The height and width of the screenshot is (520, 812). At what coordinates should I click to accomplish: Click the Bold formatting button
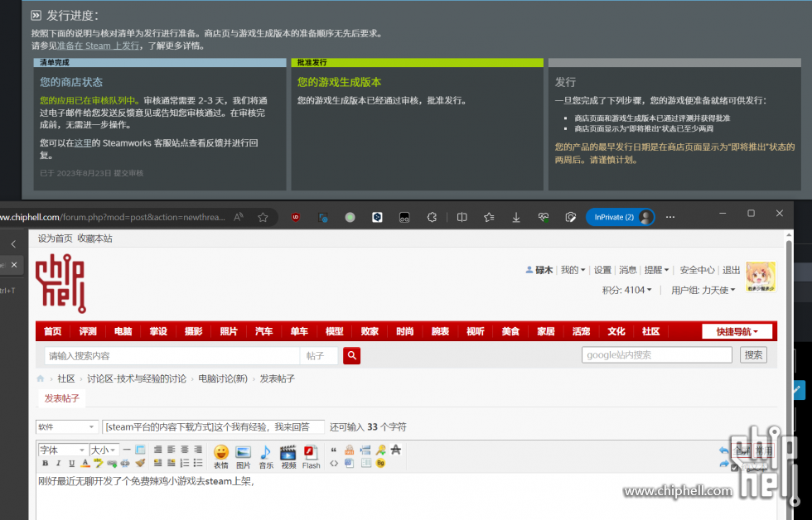[x=45, y=463]
